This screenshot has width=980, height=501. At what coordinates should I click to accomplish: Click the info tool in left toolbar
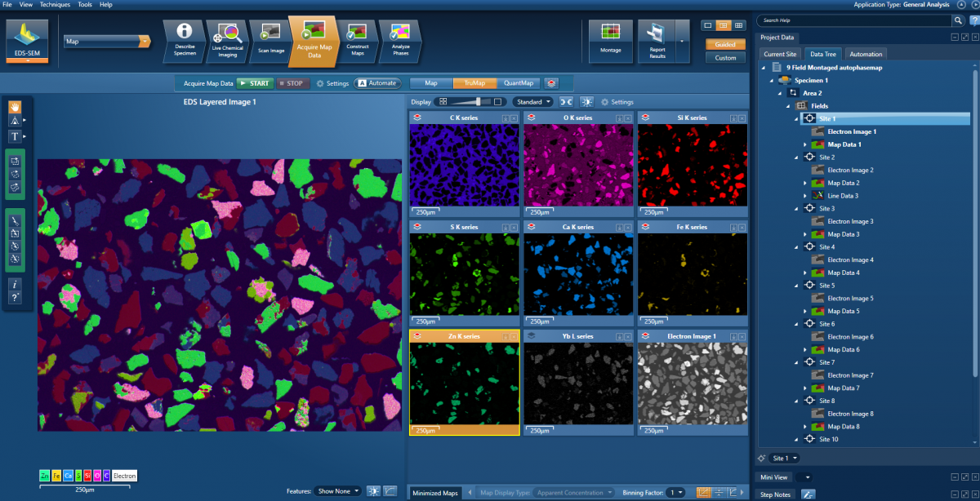click(15, 284)
